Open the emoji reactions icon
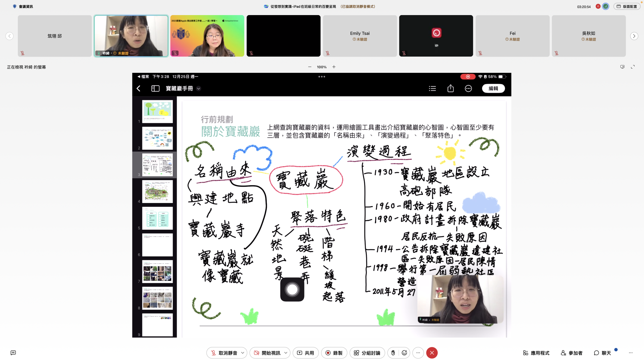 click(x=404, y=353)
